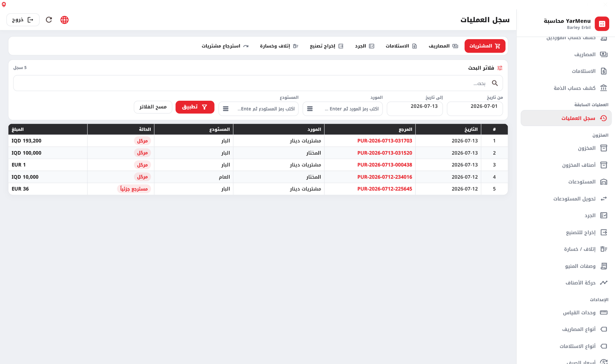615x364 pixels.
Task: Click the المستودعات warehouse icon
Action: point(604,182)
